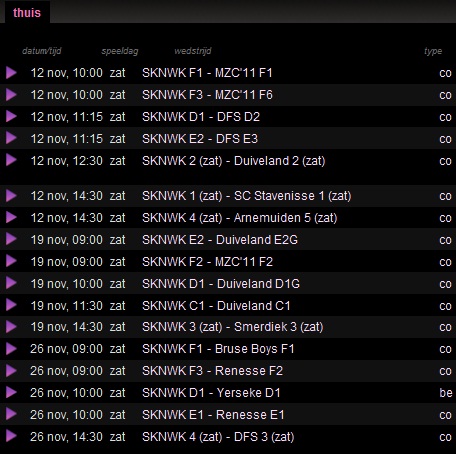Sort by speeldag column header
Image resolution: width=456 pixels, height=454 pixels.
[120, 51]
